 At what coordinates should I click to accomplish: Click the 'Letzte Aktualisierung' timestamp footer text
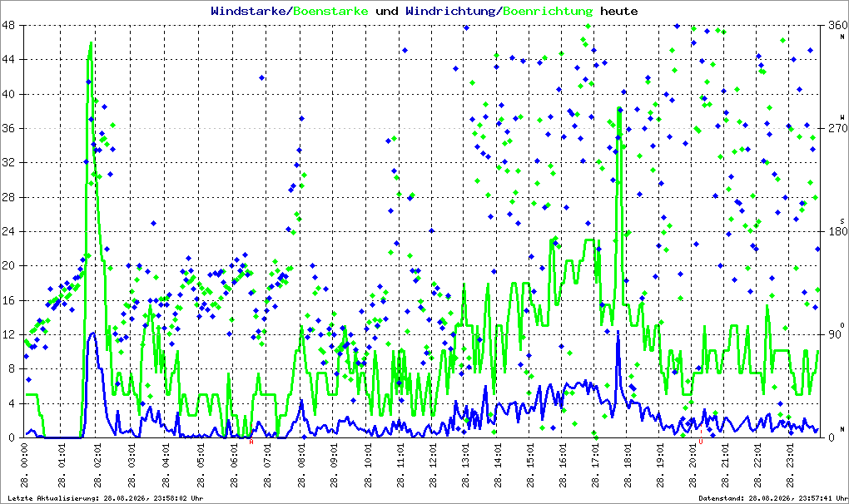coord(106,498)
